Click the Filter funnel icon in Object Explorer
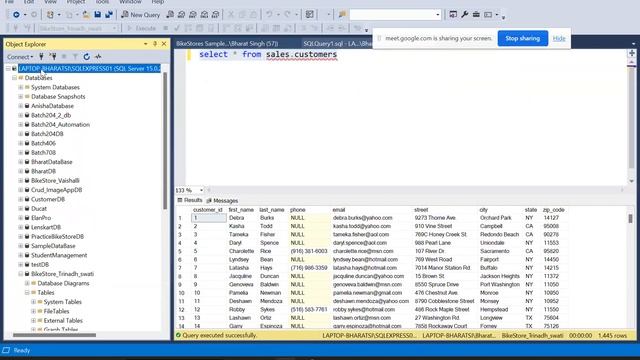 pos(75,57)
